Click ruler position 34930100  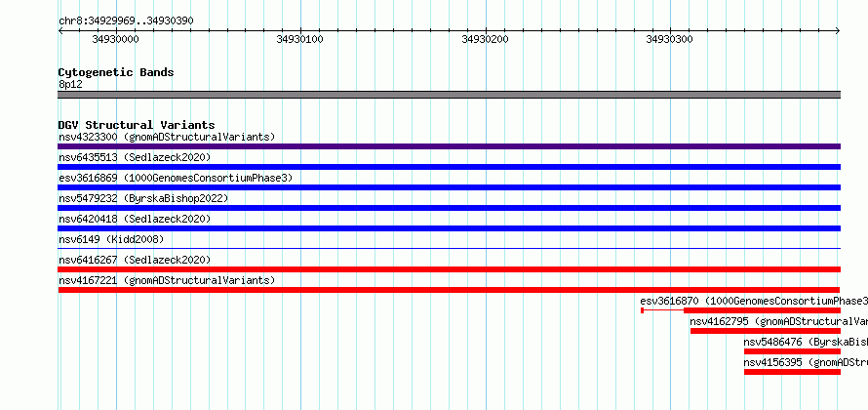coord(300,39)
